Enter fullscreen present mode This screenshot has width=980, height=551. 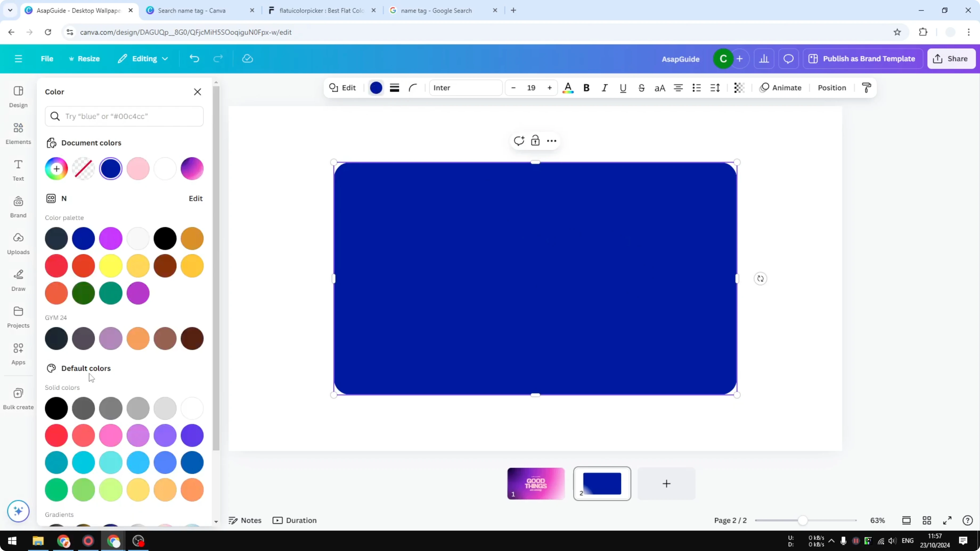[947, 520]
